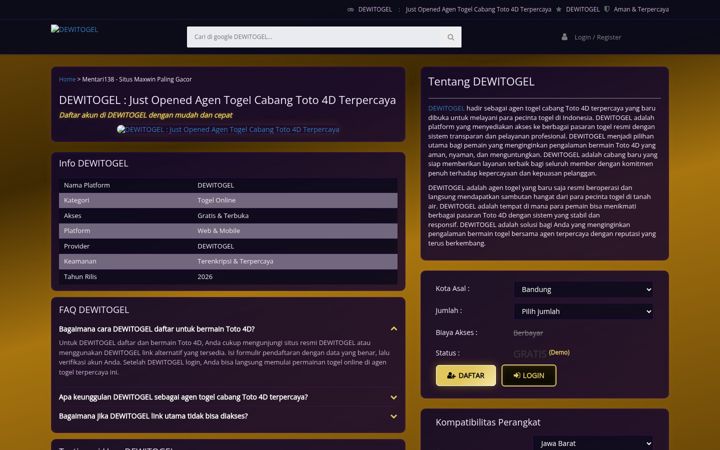
Task: Click the user icon beside Login / Register
Action: pos(564,37)
